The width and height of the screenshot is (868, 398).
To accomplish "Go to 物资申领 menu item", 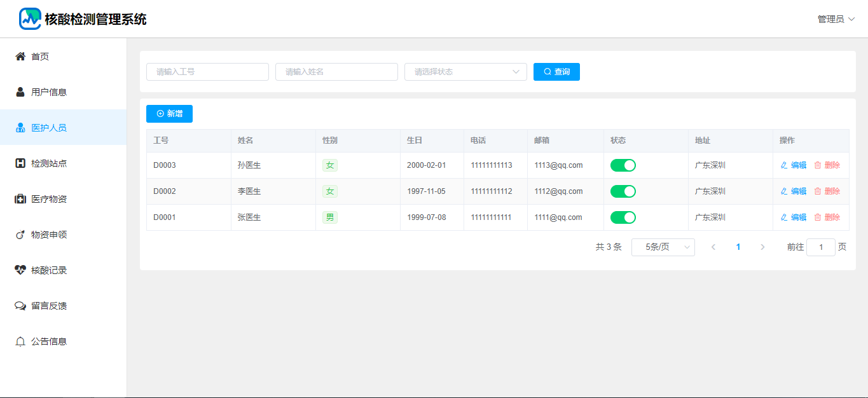I will click(49, 235).
